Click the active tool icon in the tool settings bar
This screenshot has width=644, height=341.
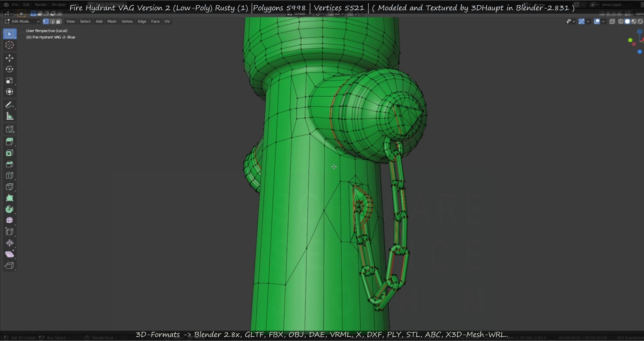(22, 13)
